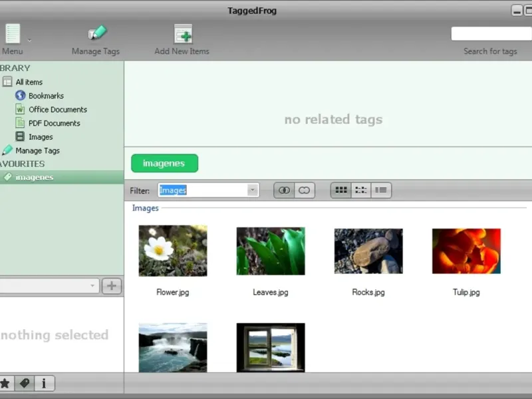Image resolution: width=532 pixels, height=399 pixels.
Task: Open the tag tab at sidebar bottom
Action: tap(25, 384)
